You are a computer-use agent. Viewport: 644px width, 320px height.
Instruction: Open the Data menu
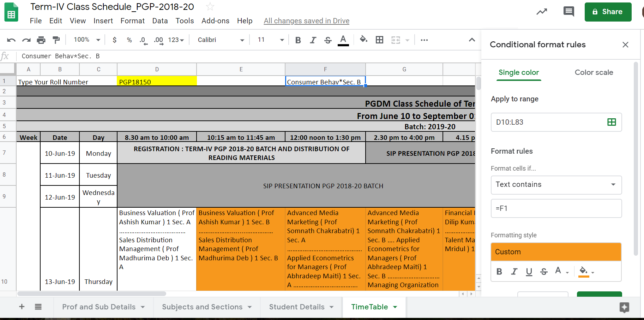[160, 21]
